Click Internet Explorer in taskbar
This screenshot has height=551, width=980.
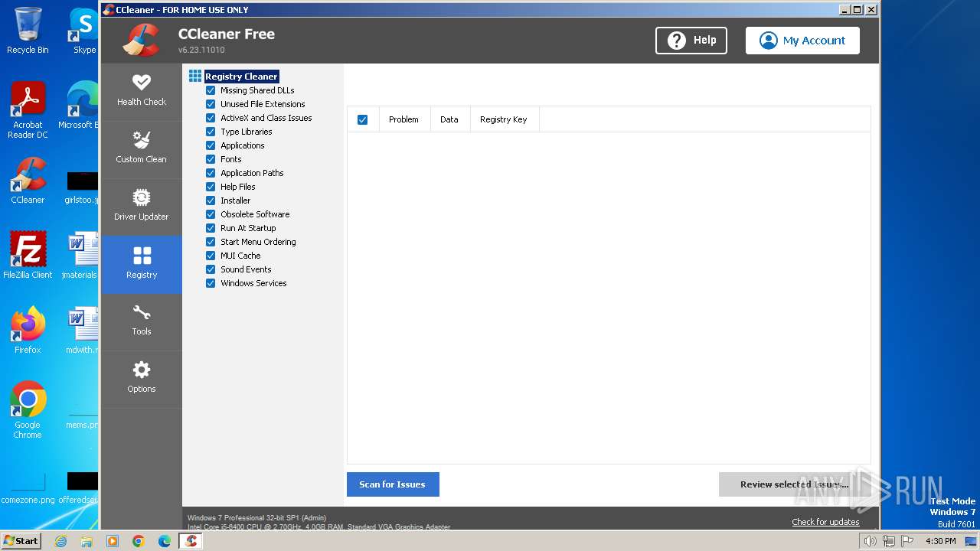(x=60, y=541)
